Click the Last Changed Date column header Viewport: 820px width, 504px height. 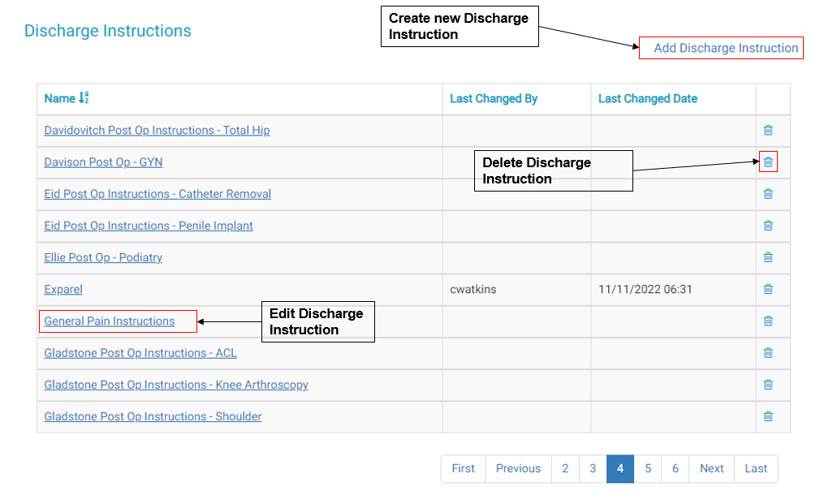647,99
